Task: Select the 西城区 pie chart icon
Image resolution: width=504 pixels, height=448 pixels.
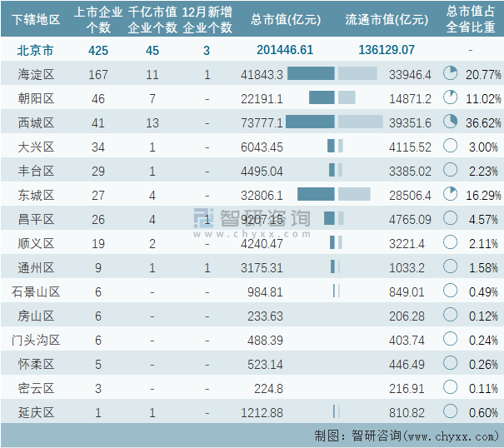Action: (451, 122)
